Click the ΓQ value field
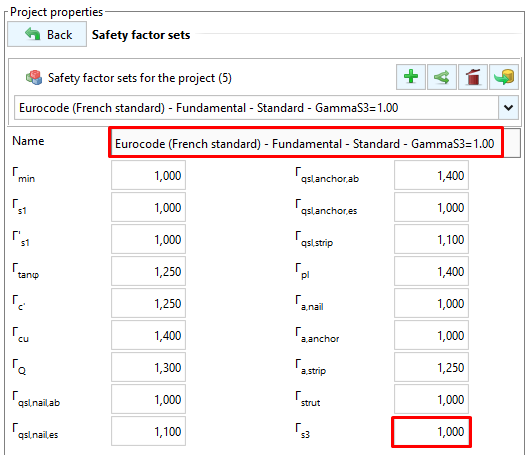 (x=148, y=367)
